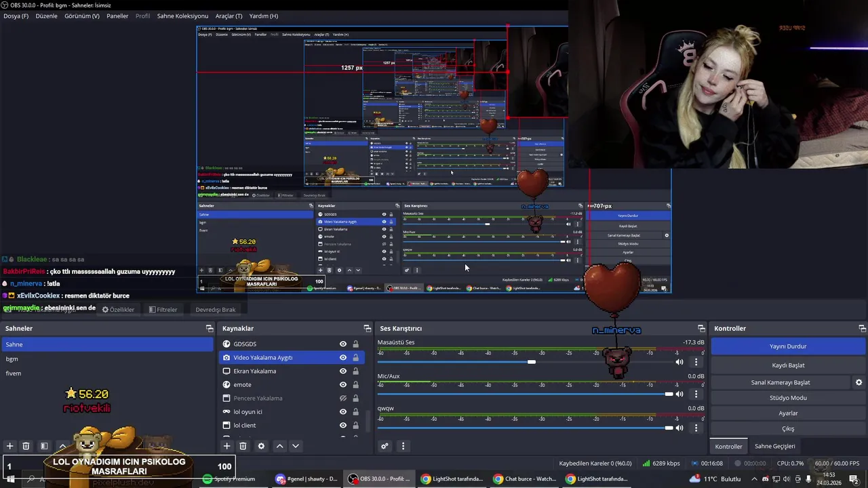Mute qwqw speaker icon
This screenshot has width=868, height=488.
coord(679,428)
